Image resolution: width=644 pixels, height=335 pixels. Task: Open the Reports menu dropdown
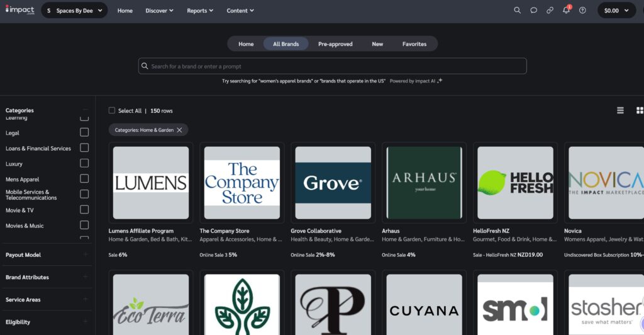(200, 11)
